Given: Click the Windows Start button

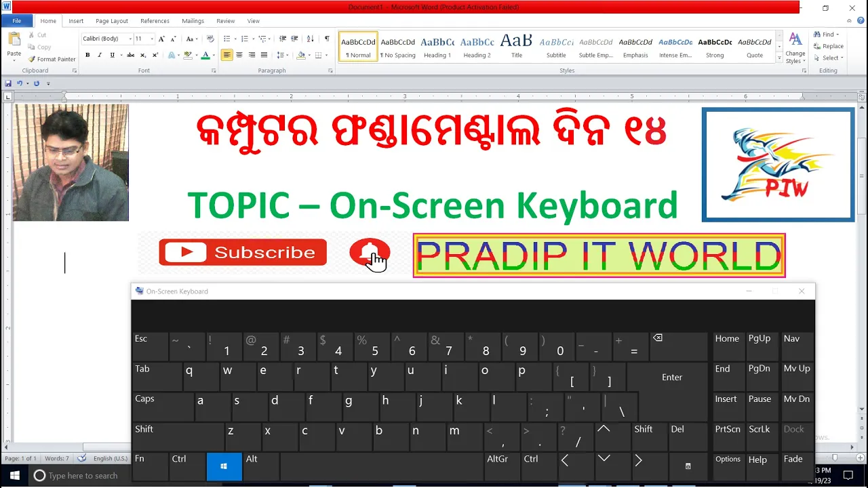Looking at the screenshot, I should pos(14,475).
